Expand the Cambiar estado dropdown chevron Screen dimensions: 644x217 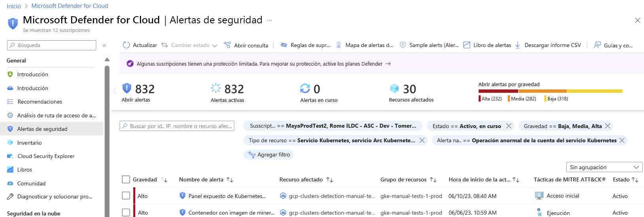pyautogui.click(x=215, y=45)
